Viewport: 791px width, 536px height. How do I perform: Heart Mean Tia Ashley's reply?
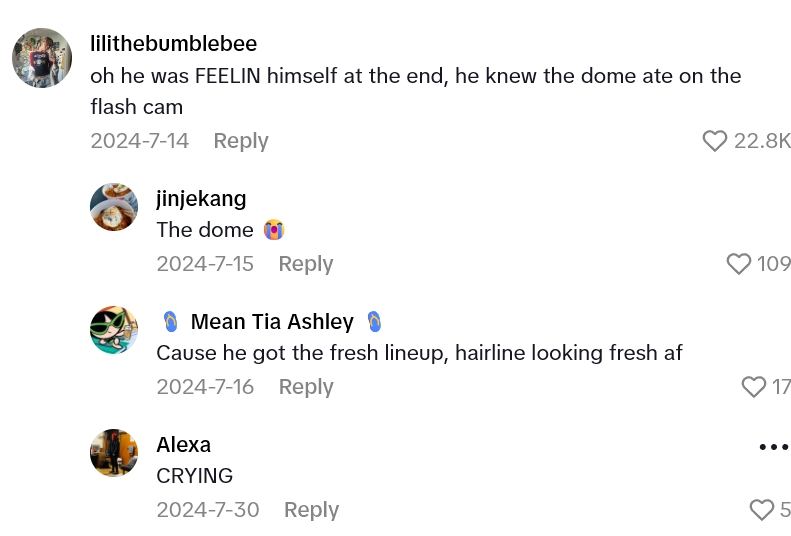click(753, 387)
